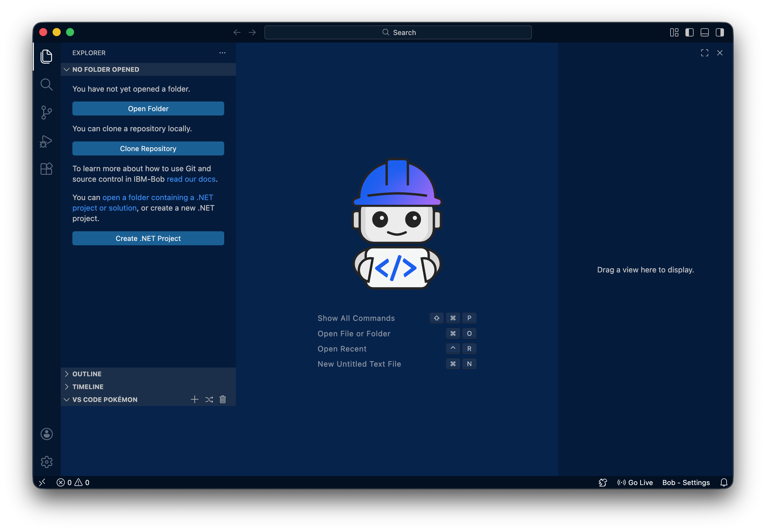766x532 pixels.
Task: Collapse the No Folder Opened section
Action: point(105,69)
